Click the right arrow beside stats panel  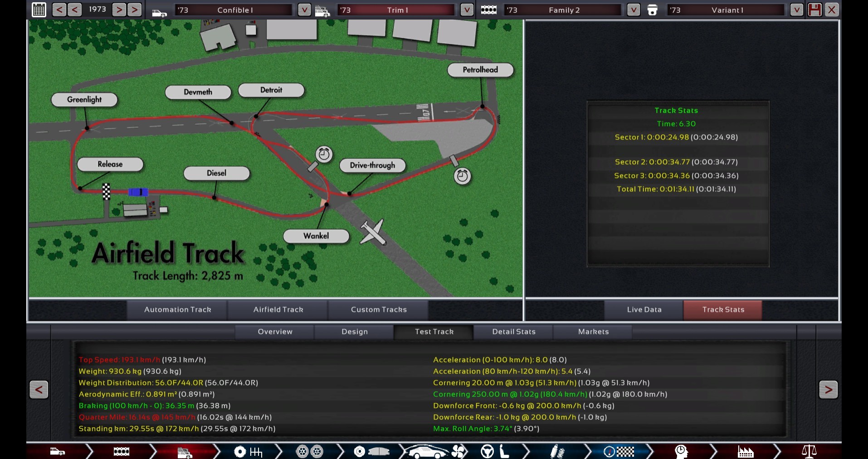point(828,390)
